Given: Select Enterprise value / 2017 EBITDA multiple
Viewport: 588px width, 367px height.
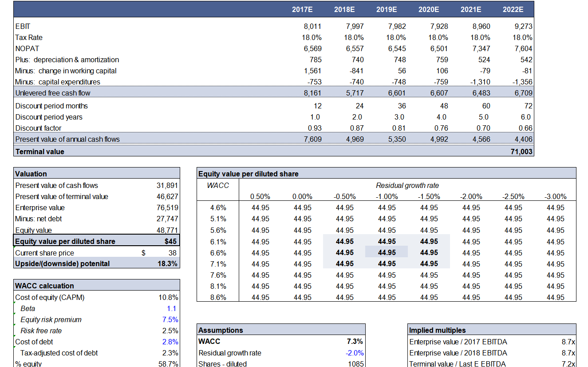Looking at the screenshot, I should pyautogui.click(x=568, y=342).
